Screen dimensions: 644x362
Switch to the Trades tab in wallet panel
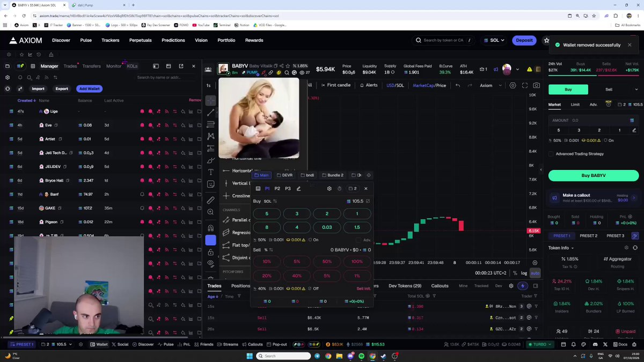point(70,66)
